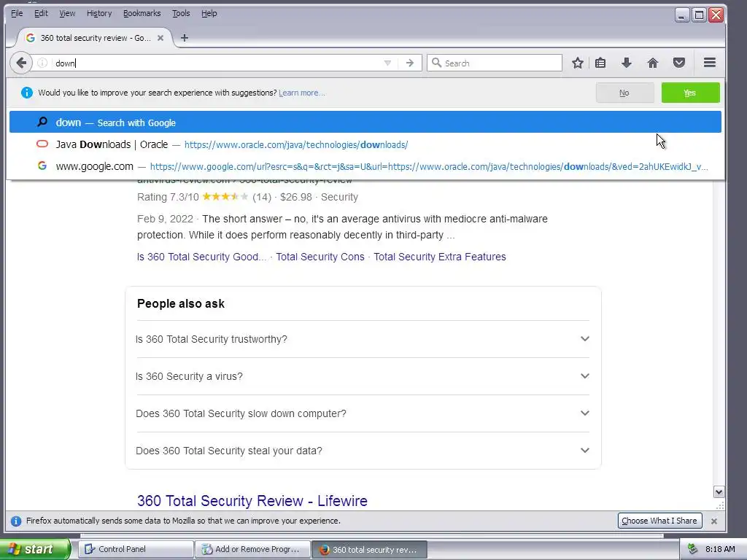Open the Windows start menu
Image resolution: width=747 pixels, height=560 pixels.
(34, 549)
